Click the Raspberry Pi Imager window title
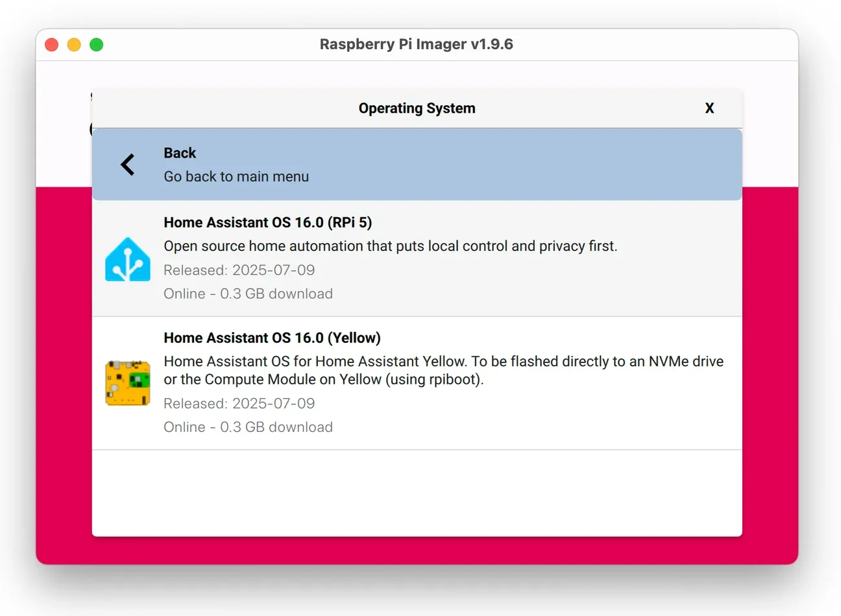This screenshot has height=616, width=841. [x=417, y=44]
